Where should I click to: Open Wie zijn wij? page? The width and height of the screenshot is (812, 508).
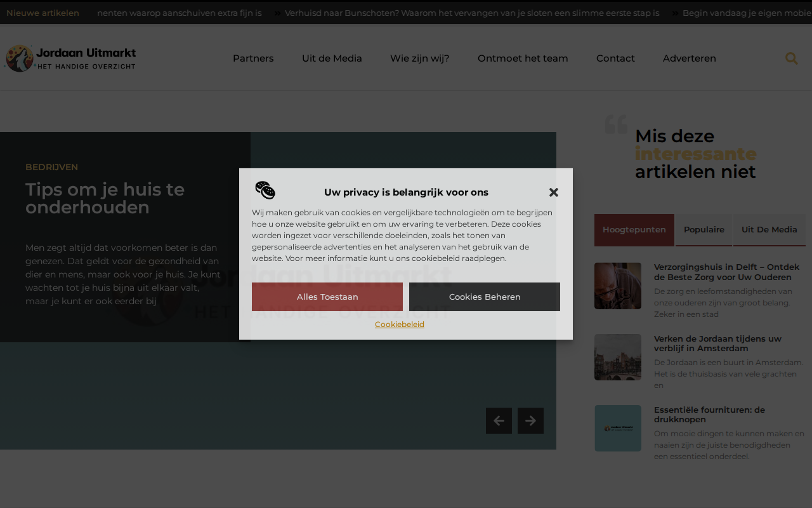pos(420,58)
